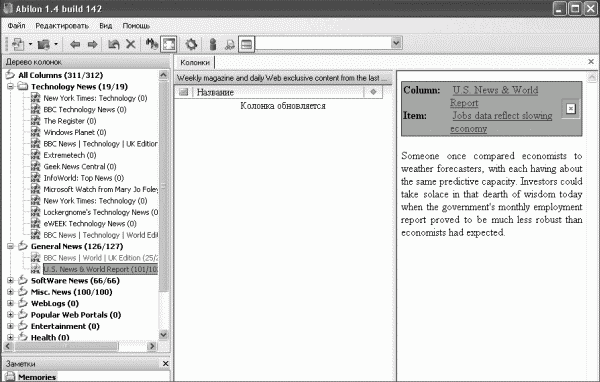This screenshot has width=600, height=382.
Task: Click the tree horizontal scrollbar thumb
Action: point(66,346)
